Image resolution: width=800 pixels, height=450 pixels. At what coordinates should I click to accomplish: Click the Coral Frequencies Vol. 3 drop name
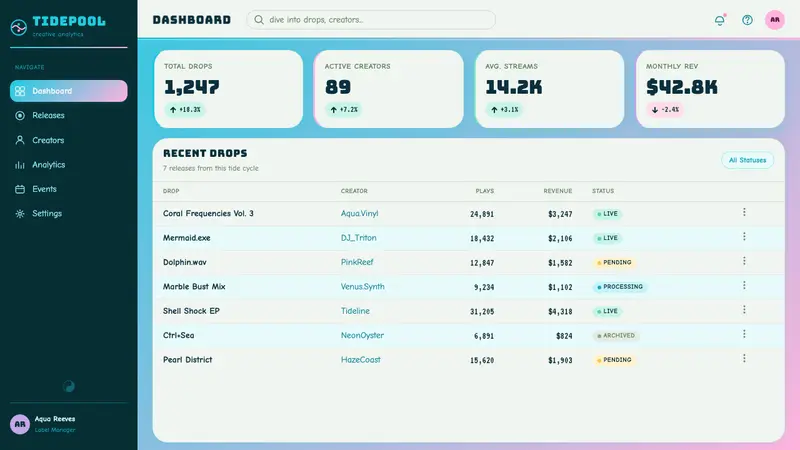point(208,213)
